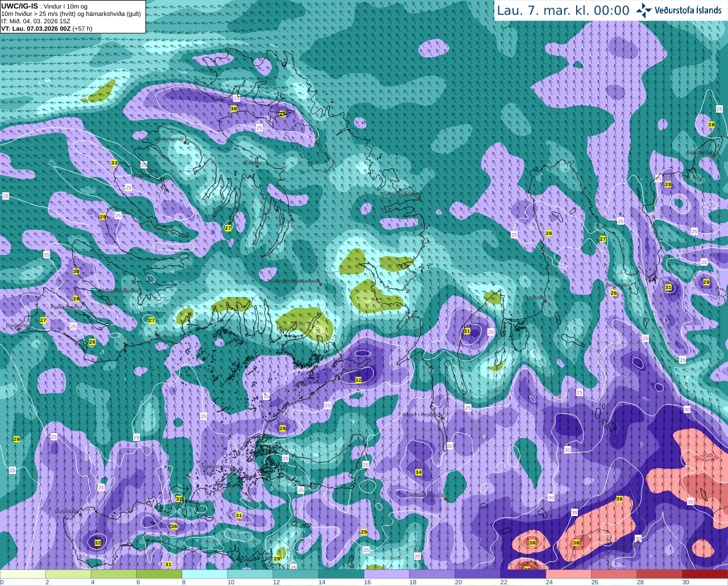
Task: Pick the pale yellow 0–2 m/s legend swatch
Action: 23,574
